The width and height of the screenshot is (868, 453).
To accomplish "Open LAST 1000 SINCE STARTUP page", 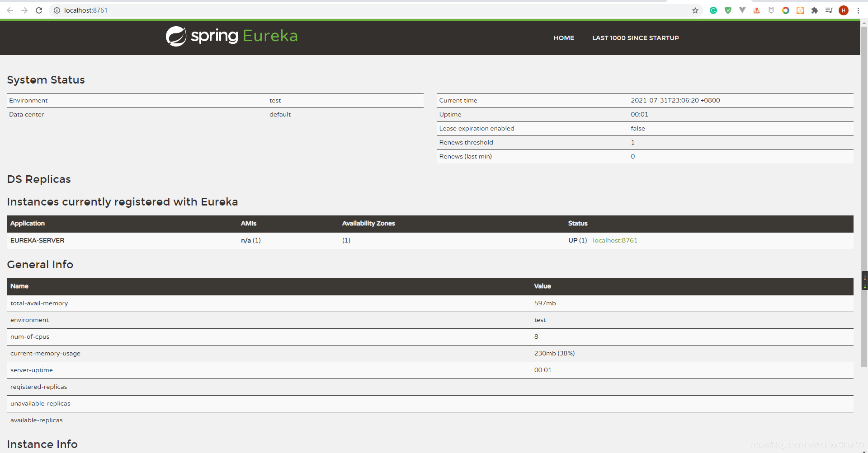I will coord(636,38).
